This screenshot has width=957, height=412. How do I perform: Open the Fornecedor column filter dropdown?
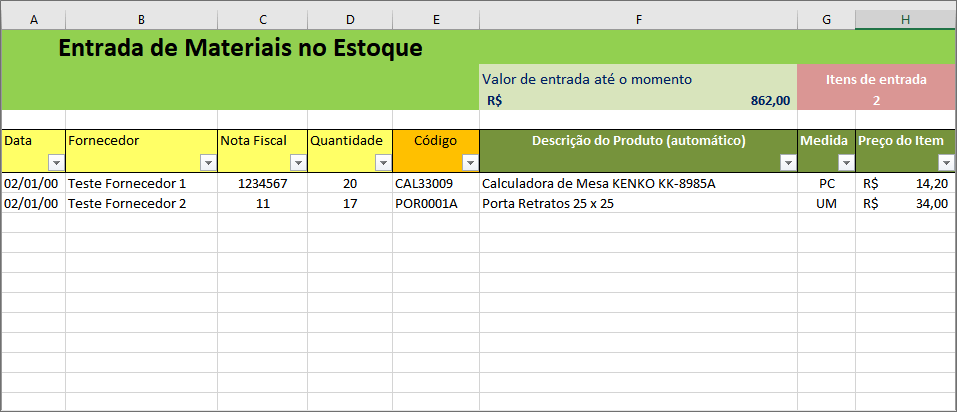208,163
